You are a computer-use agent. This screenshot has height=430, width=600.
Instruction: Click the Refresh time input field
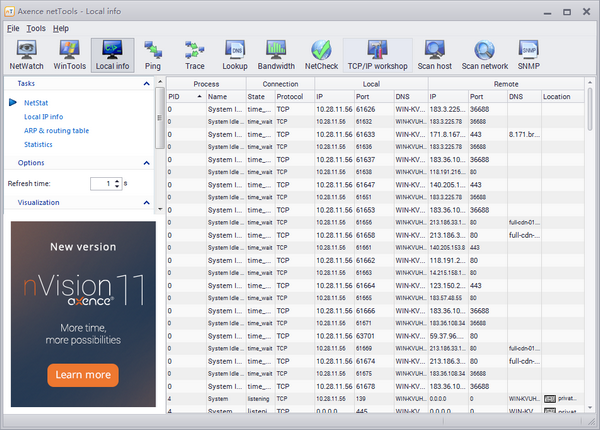[101, 184]
